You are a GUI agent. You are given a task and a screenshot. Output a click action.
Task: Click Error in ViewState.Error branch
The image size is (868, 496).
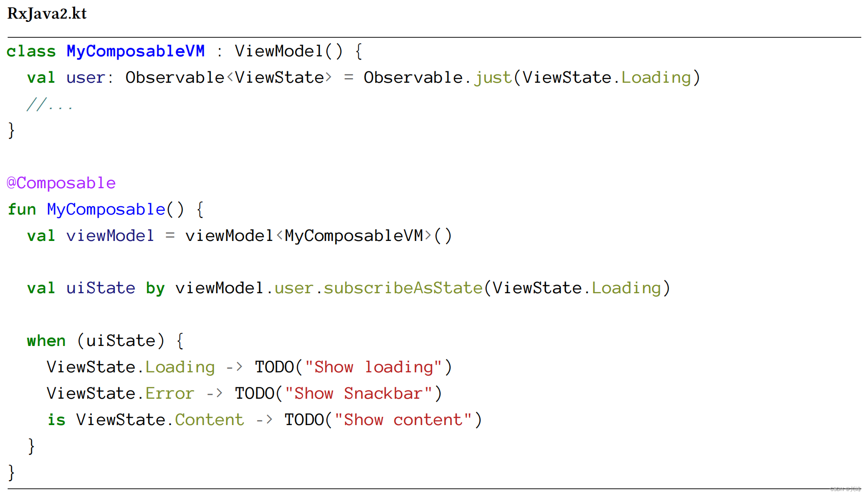[x=170, y=393]
